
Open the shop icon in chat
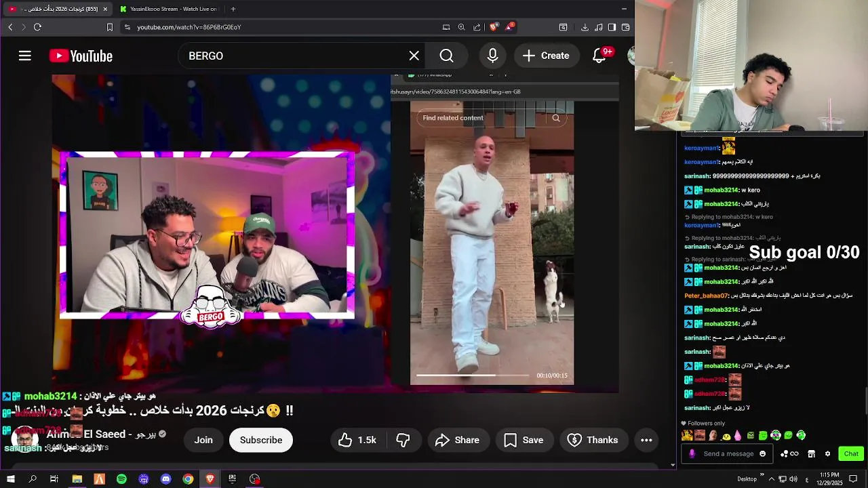(x=811, y=454)
